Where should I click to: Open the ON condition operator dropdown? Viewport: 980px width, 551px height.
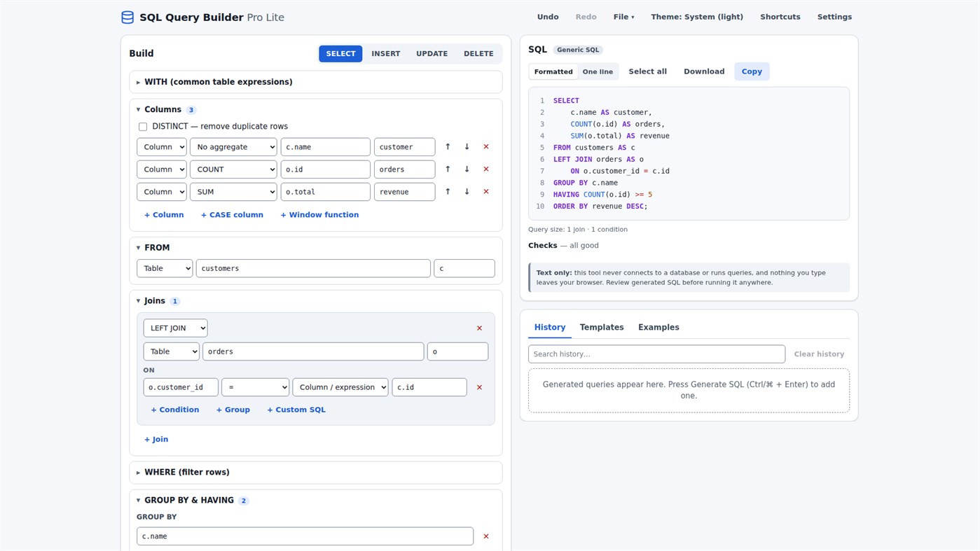coord(255,387)
